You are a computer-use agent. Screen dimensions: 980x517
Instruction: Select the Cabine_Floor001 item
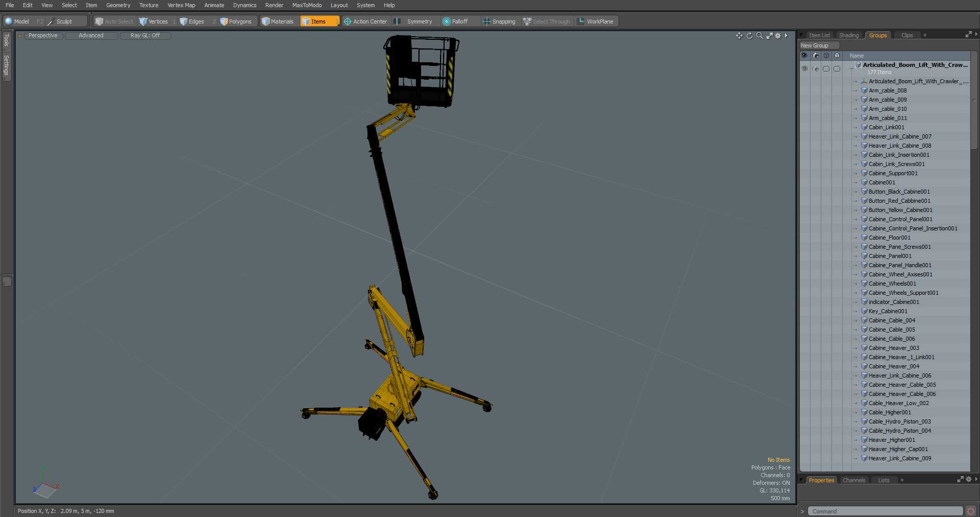point(889,238)
